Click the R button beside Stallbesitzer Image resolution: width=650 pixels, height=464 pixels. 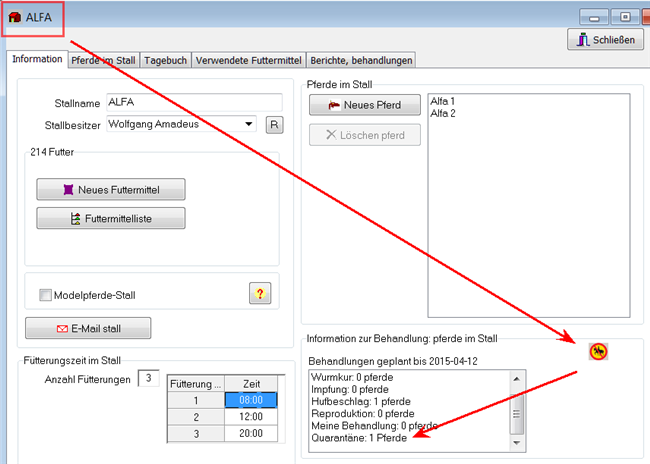tap(274, 124)
